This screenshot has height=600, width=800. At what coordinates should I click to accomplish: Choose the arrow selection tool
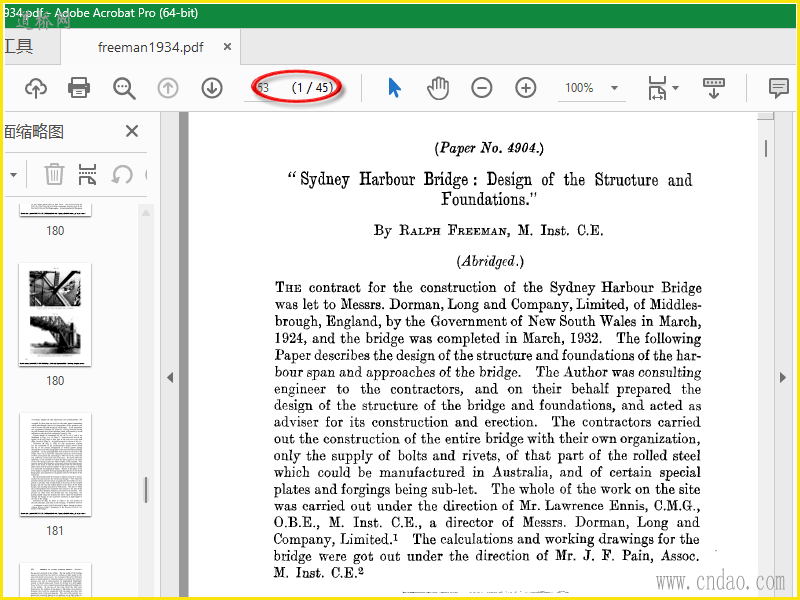[x=394, y=88]
